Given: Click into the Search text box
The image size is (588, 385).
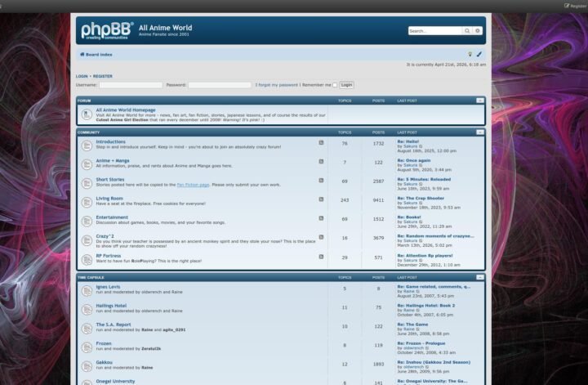Looking at the screenshot, I should click(x=434, y=31).
